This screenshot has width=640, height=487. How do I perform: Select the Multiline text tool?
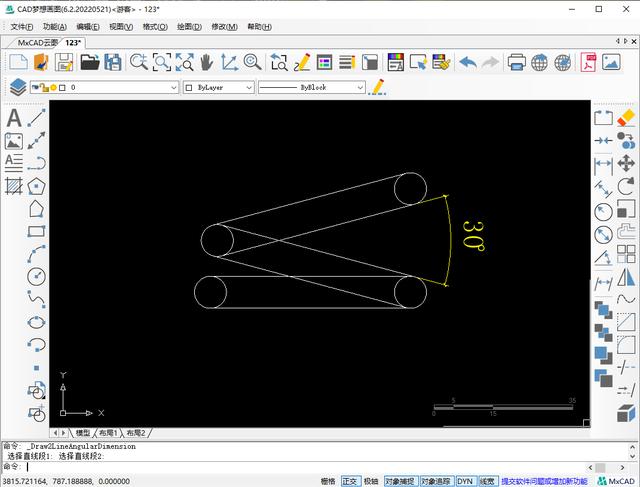pyautogui.click(x=14, y=163)
